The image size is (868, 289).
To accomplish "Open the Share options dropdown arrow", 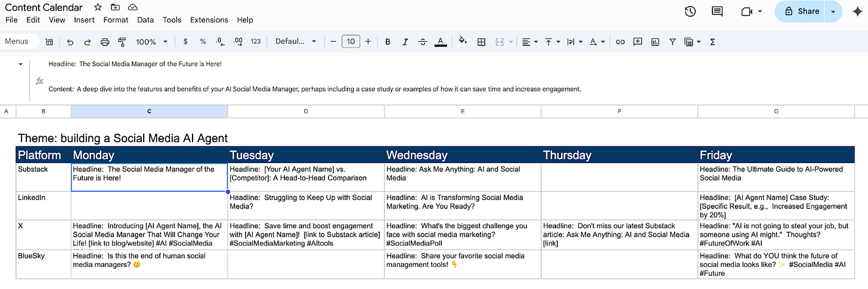I will 833,11.
